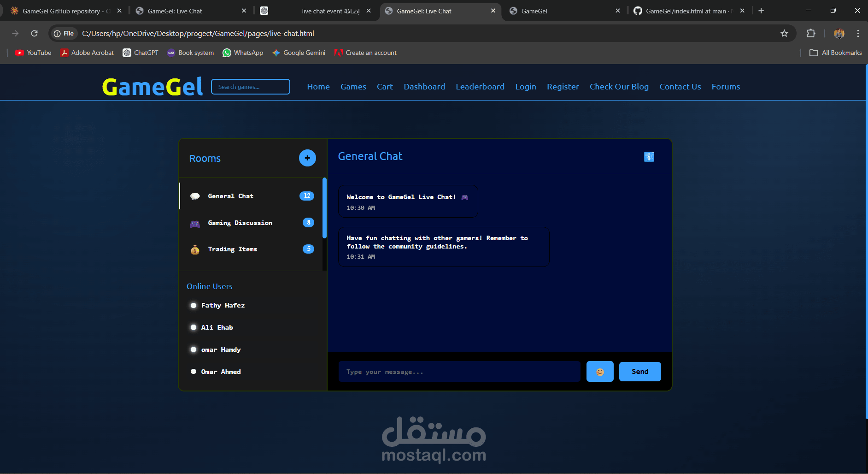This screenshot has width=868, height=474.
Task: Click Ali Ehab online status dot
Action: 194,328
